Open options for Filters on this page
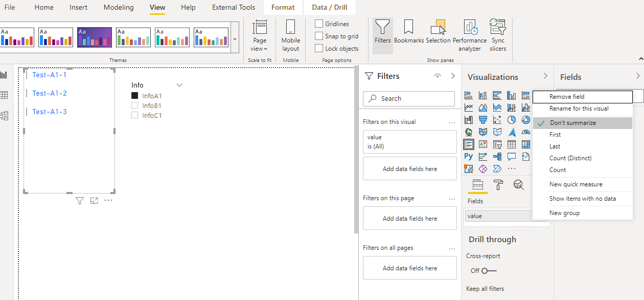The height and width of the screenshot is (300, 644). pyautogui.click(x=451, y=199)
